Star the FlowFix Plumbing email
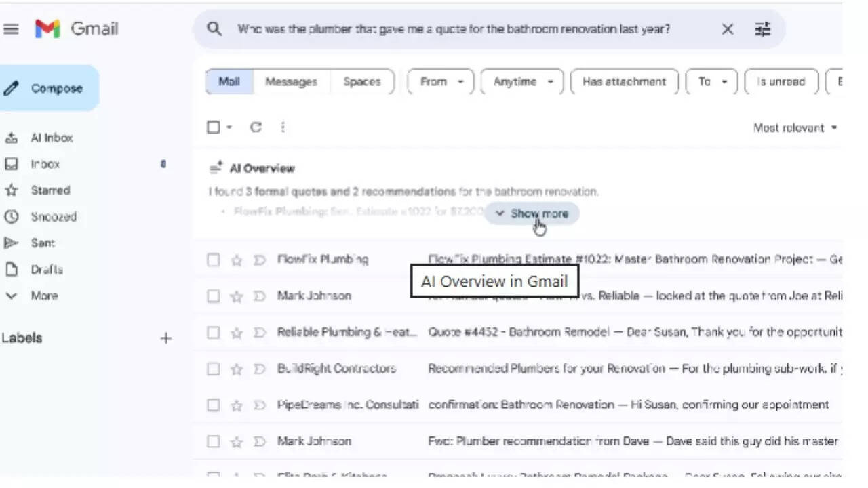The height and width of the screenshot is (488, 868). click(x=236, y=260)
